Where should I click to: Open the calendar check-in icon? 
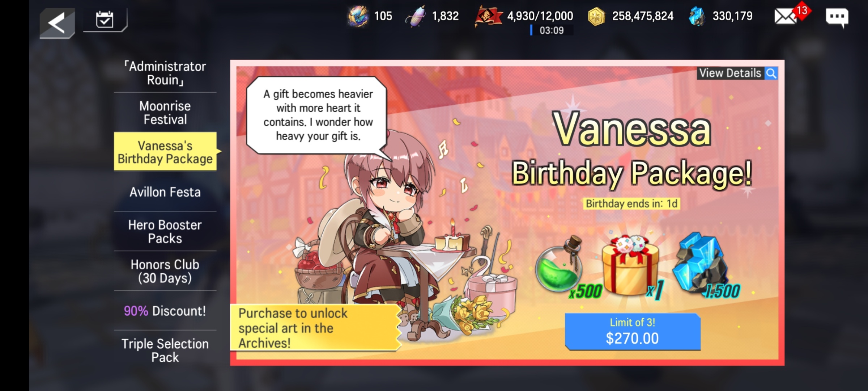point(105,20)
